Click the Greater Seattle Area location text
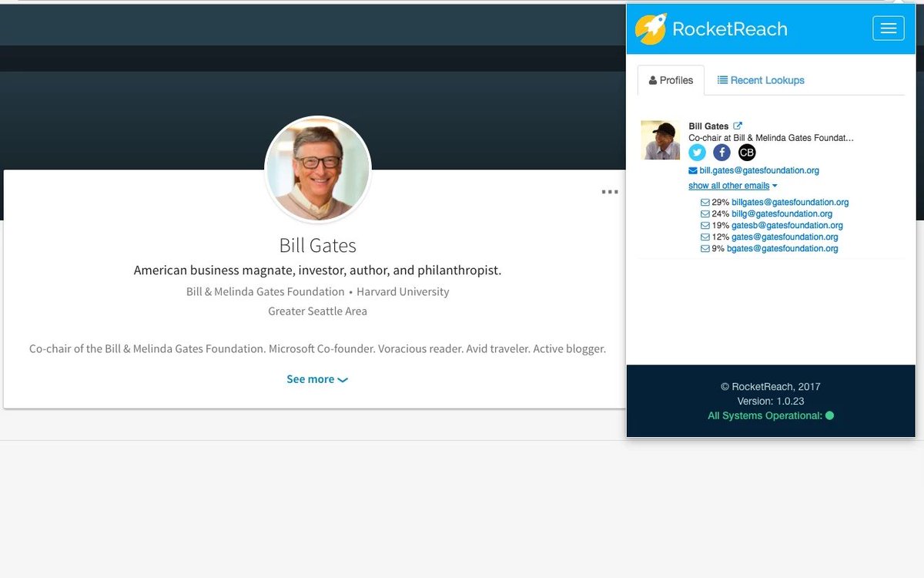924x578 pixels. click(x=317, y=311)
